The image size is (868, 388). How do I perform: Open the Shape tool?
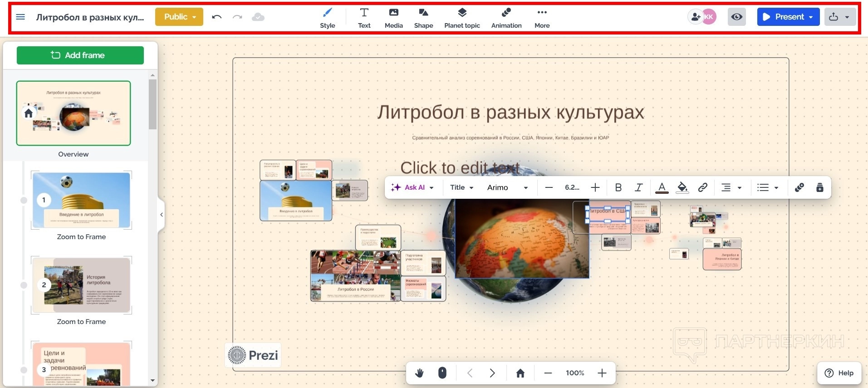[423, 18]
